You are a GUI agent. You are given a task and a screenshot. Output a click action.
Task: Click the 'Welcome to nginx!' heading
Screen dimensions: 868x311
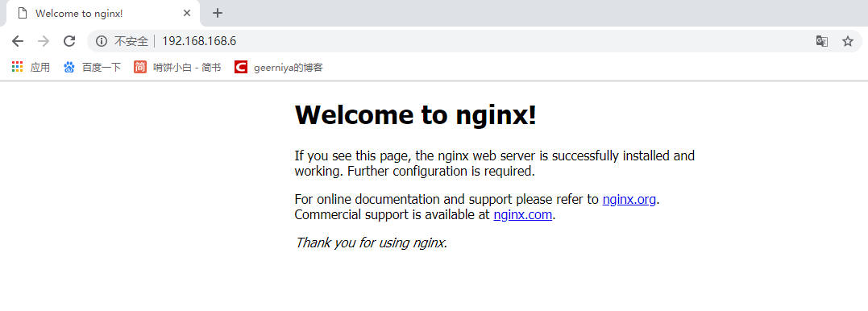(x=416, y=114)
